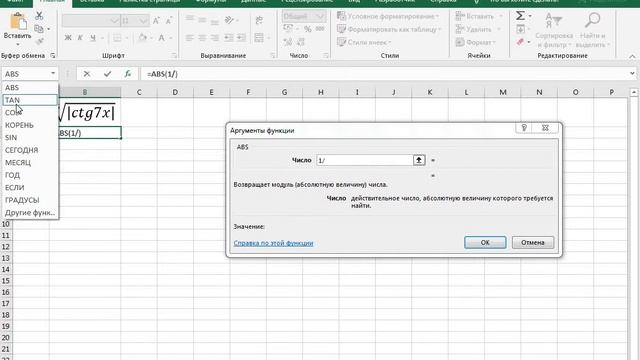Toggle align middle

click(202, 19)
